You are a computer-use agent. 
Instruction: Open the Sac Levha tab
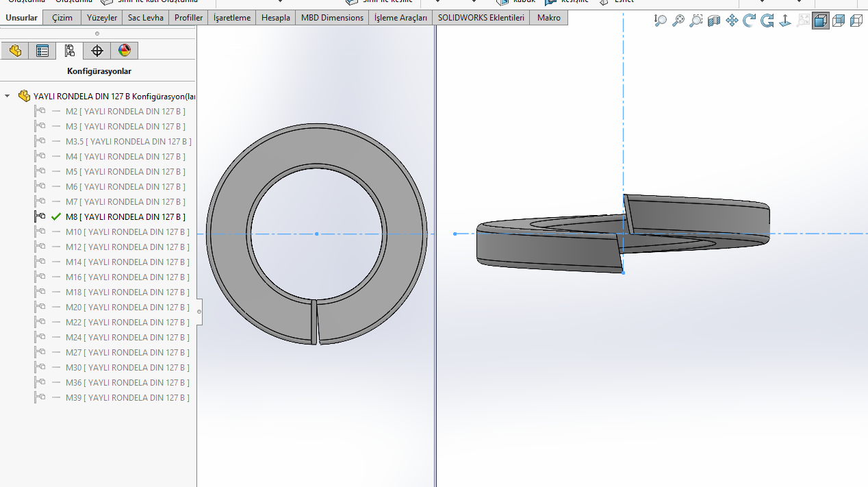(146, 18)
